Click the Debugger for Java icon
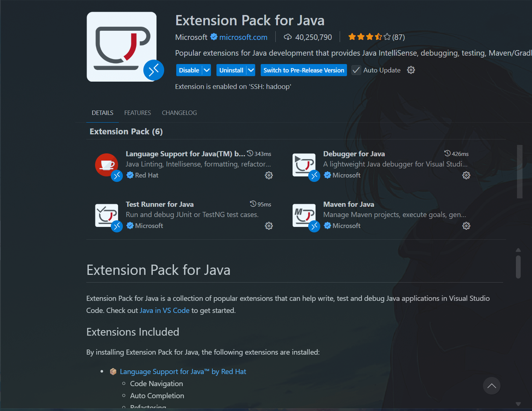Viewport: 532px width, 411px height. (304, 165)
